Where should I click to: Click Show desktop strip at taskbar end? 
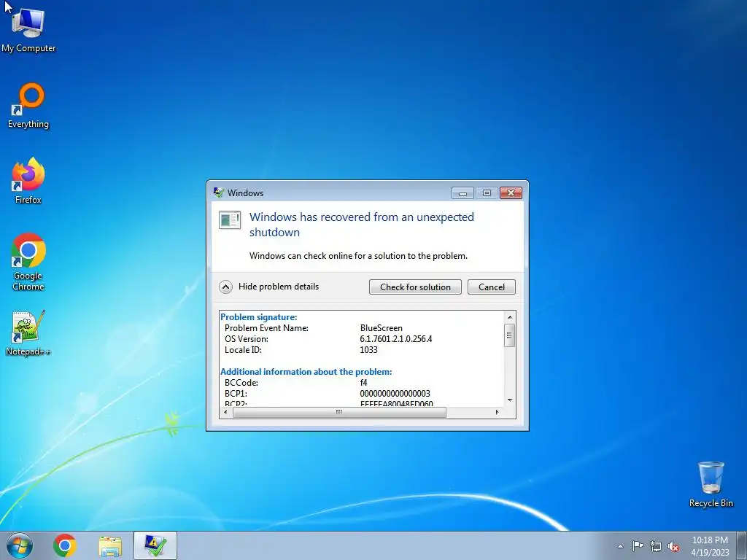click(743, 545)
